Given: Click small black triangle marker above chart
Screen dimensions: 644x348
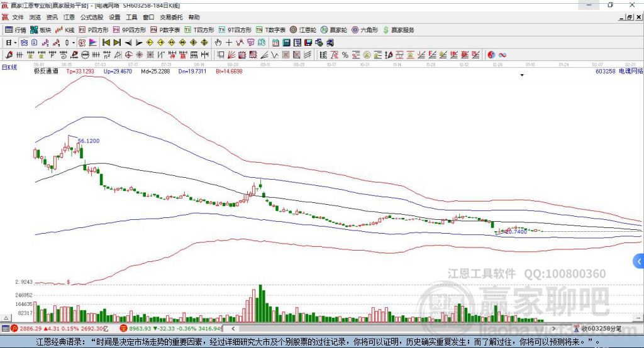Looking at the screenshot, I should click(522, 75).
